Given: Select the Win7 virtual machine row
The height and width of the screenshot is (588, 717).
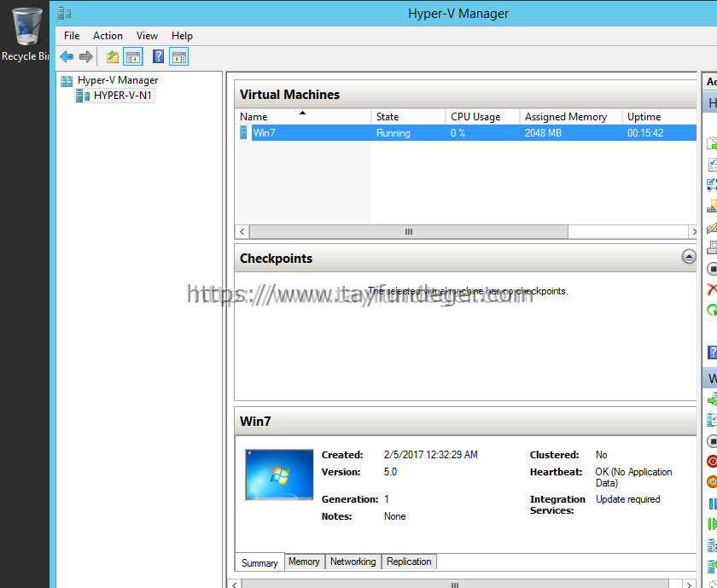Looking at the screenshot, I should (x=465, y=133).
